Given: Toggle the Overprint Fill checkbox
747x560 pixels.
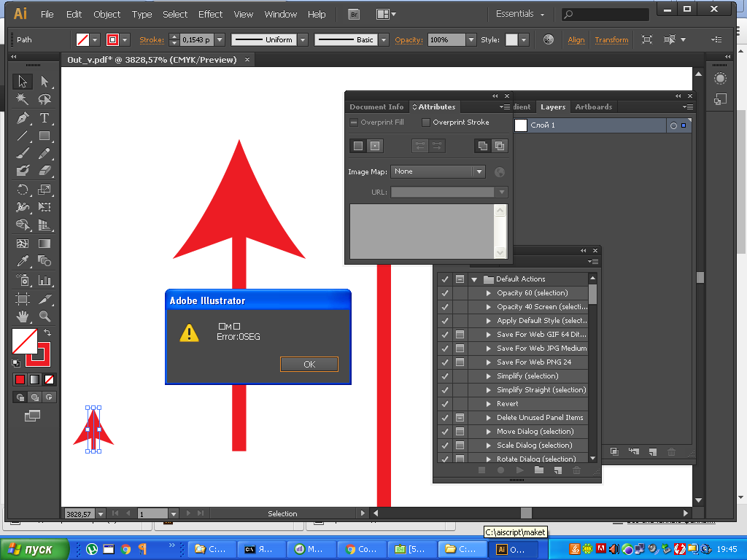Looking at the screenshot, I should 354,122.
